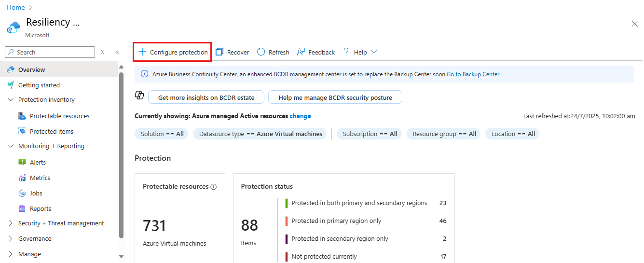Click the Recover button label

[x=238, y=53]
